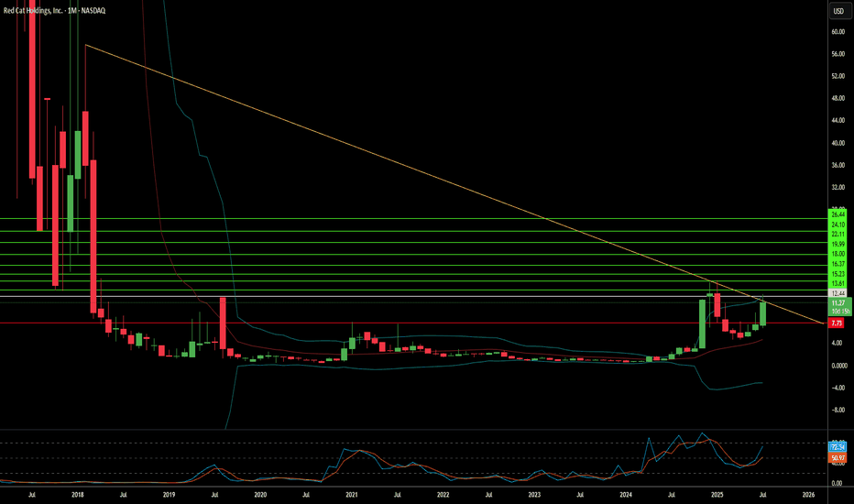Select the 22.11 green price label
The height and width of the screenshot is (504, 854).
point(838,235)
